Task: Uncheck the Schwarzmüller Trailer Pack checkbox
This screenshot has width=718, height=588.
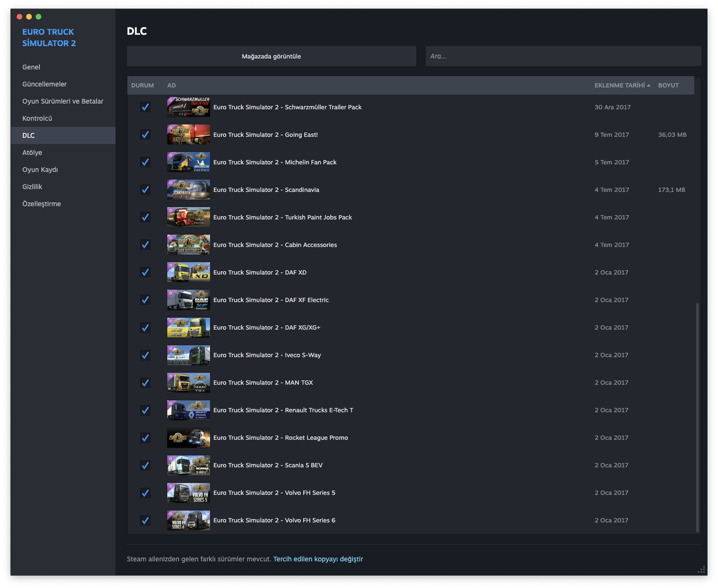Action: 145,107
